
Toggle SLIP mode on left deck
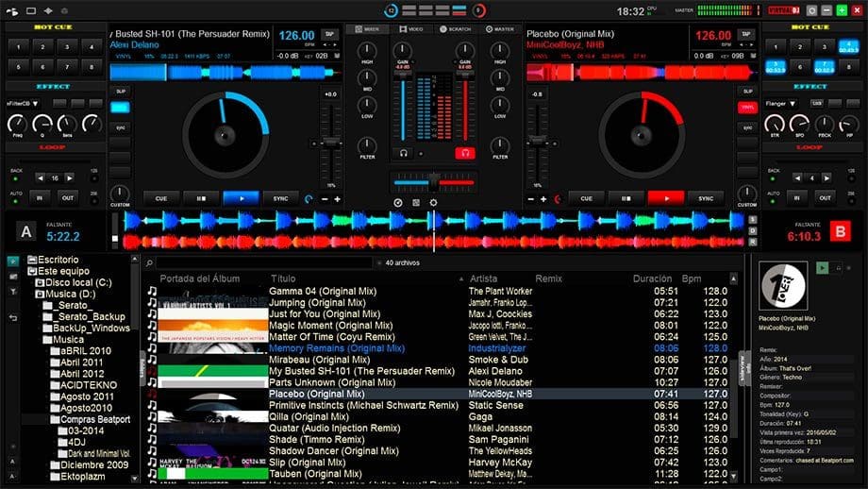click(x=120, y=91)
